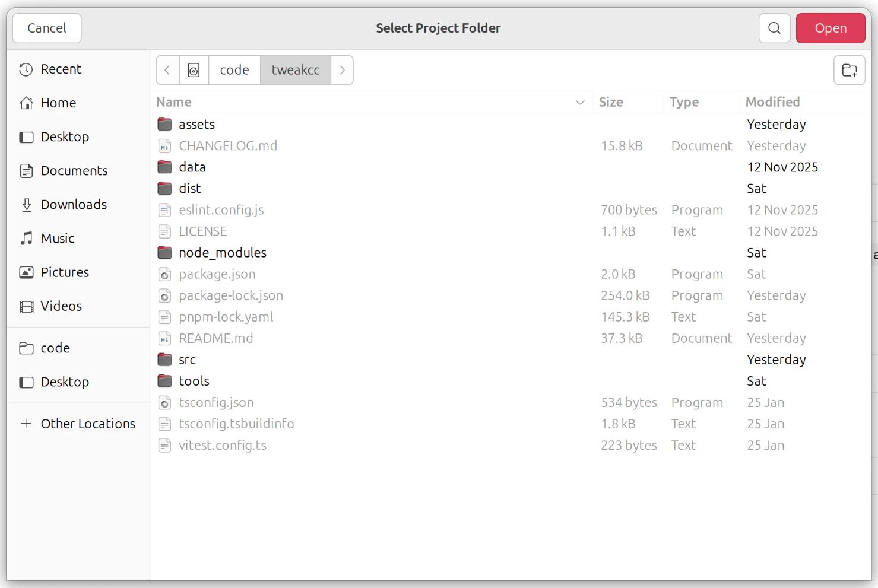Open the Name column sort dropdown
Viewport: 878px width, 588px height.
tap(580, 102)
